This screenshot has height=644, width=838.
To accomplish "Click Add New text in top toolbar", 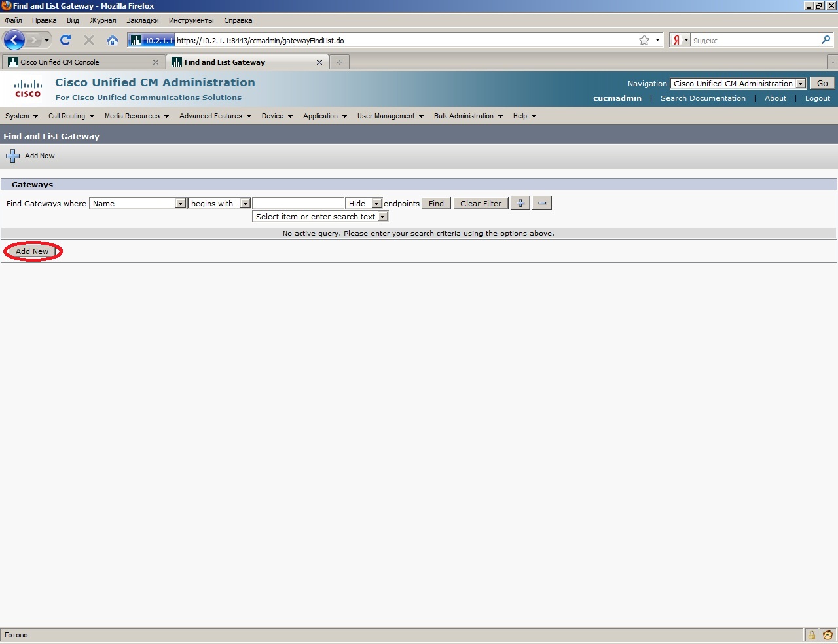I will (40, 156).
